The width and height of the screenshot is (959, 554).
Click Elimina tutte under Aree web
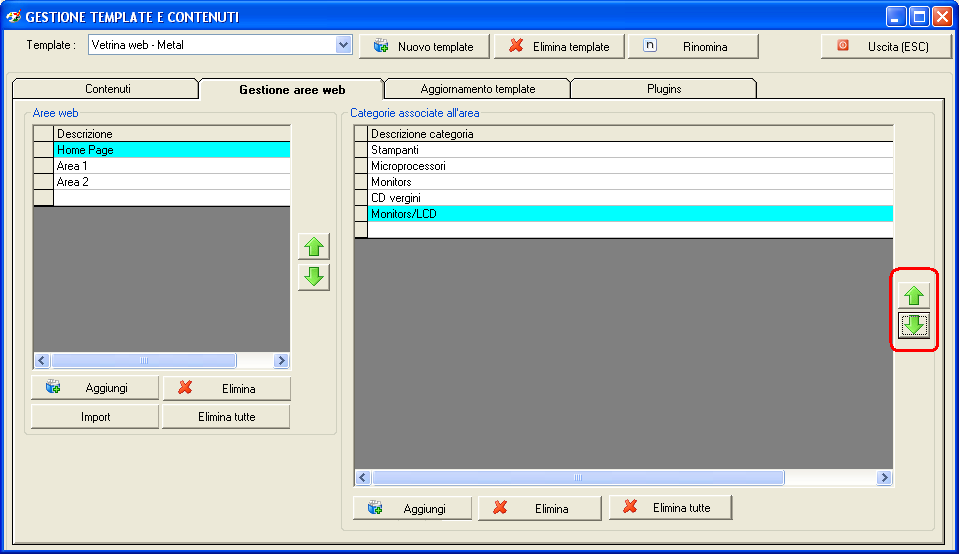pos(226,417)
